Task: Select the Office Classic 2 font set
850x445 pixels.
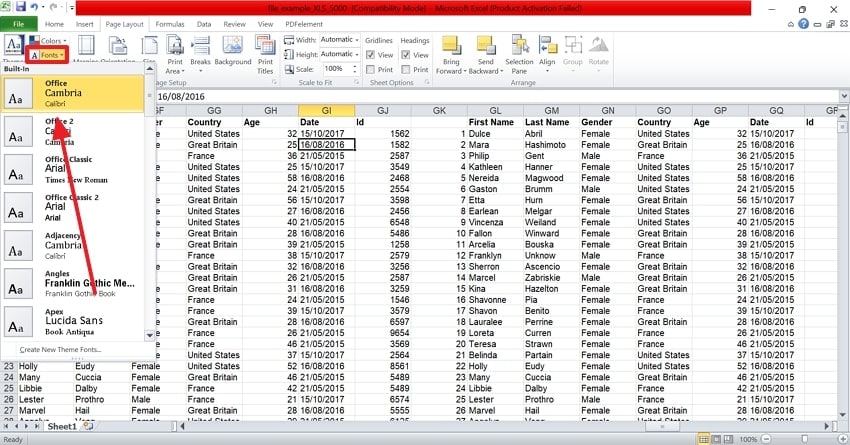Action: coord(73,208)
